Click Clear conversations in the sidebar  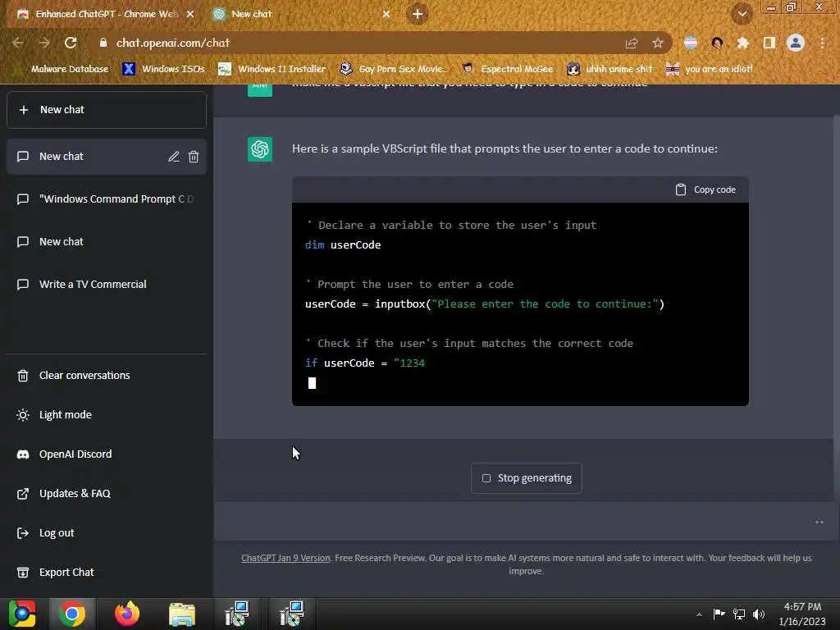coord(107,376)
